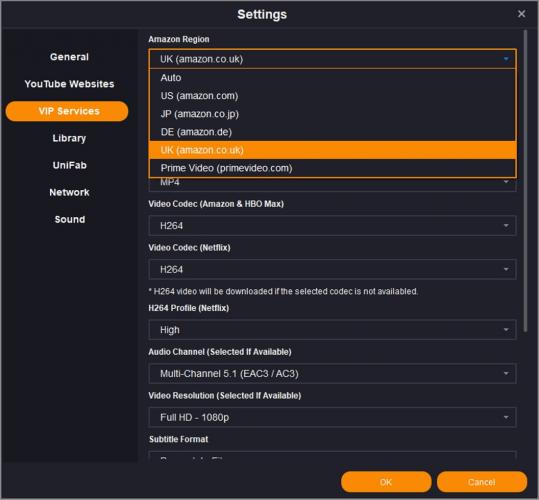Pick JP (amazon.co.jp) region option

[332, 114]
